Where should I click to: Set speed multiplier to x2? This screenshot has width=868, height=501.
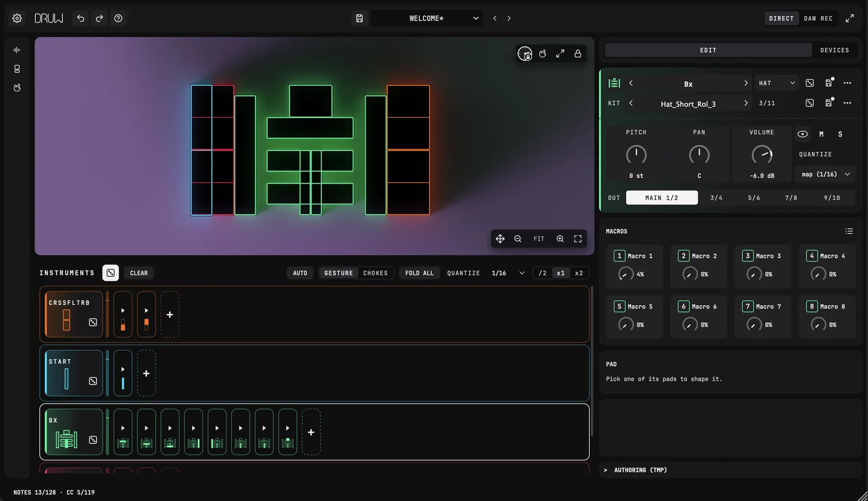click(579, 273)
